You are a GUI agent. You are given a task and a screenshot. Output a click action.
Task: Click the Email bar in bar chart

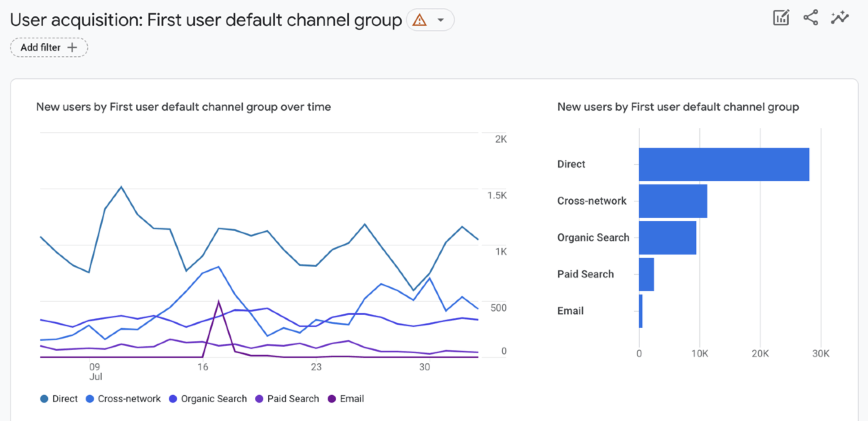pos(641,311)
